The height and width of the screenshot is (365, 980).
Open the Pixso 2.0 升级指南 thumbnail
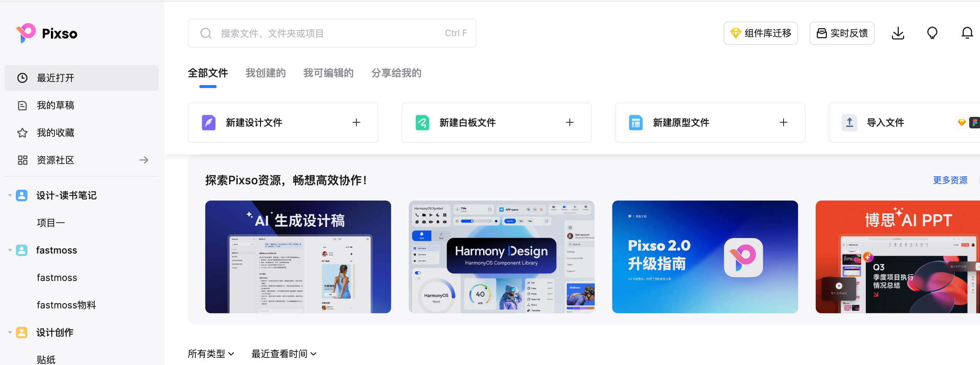[x=705, y=257]
